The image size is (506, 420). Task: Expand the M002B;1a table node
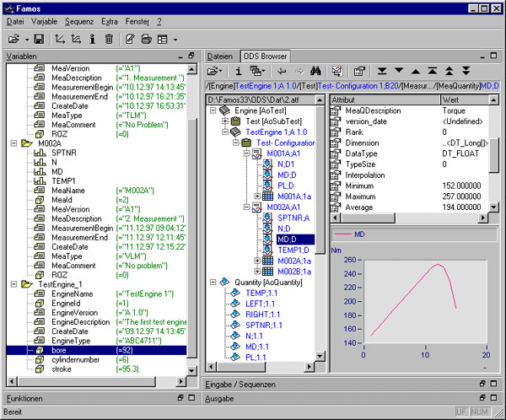[258, 272]
